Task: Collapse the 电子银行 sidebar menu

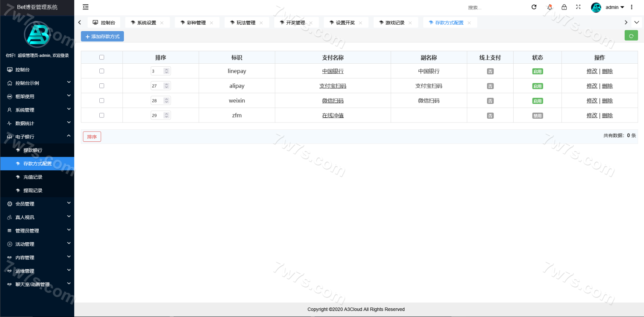Action: (37, 137)
